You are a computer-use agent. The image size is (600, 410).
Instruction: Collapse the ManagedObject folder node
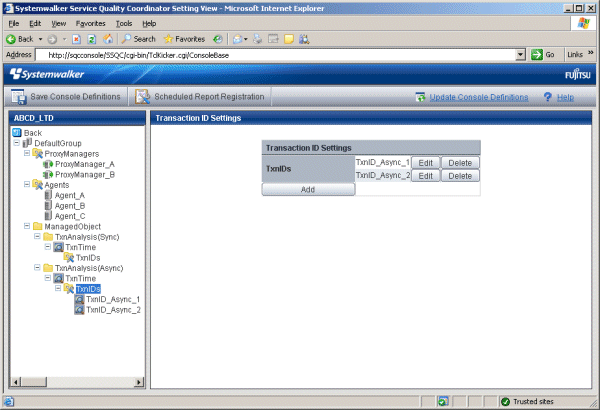tap(26, 226)
